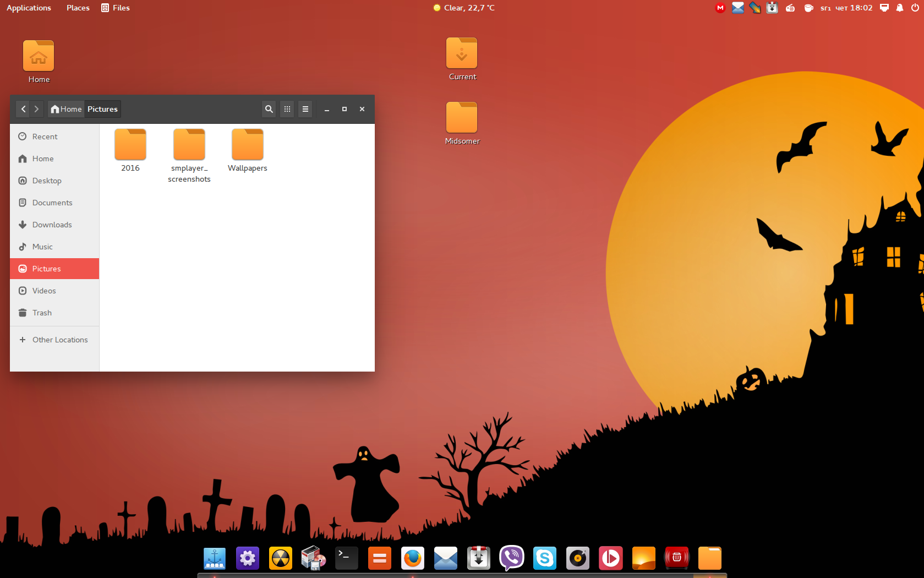Open Trash in the sidebar

tap(42, 313)
